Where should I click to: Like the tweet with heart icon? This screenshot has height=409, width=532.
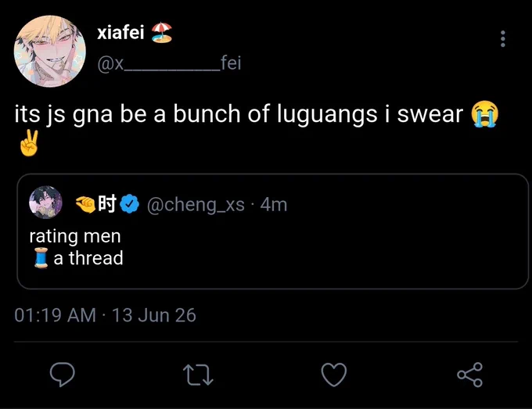click(x=334, y=375)
